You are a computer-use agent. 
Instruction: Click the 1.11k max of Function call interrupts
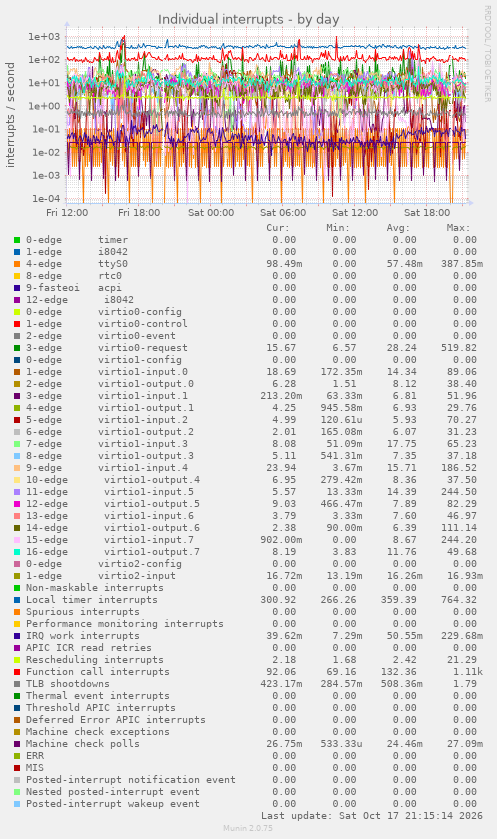[x=468, y=672]
